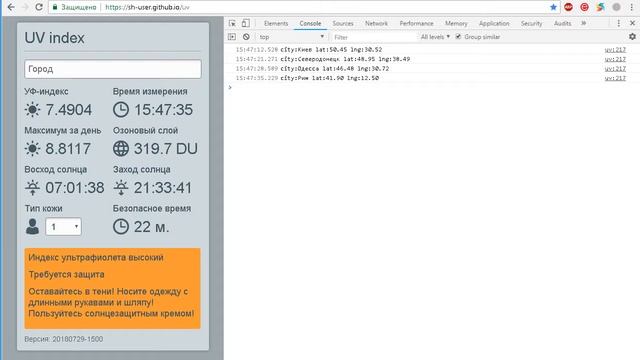Viewport: 640px width, 360px height.
Task: Switch to the Sources tab
Action: [343, 23]
